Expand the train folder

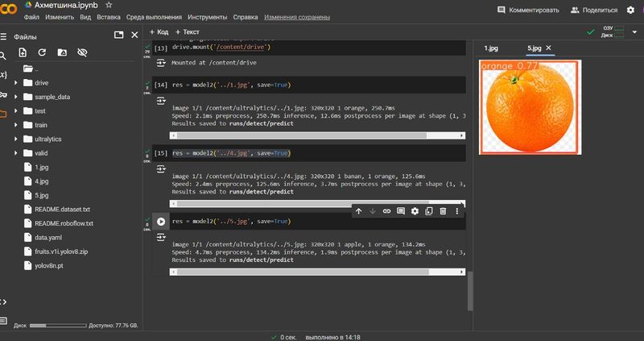point(15,125)
